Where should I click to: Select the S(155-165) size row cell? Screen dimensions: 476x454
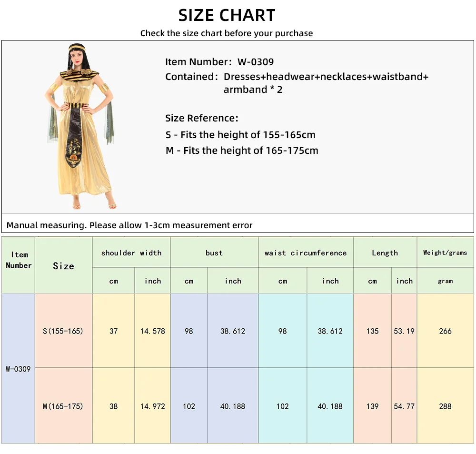point(63,331)
